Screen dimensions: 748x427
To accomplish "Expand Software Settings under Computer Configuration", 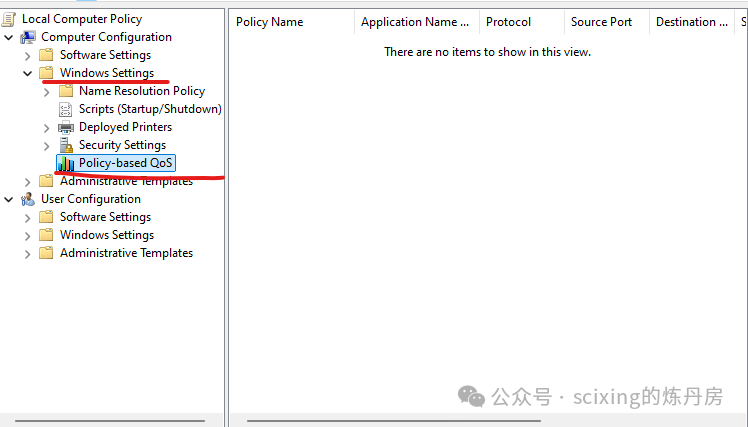I will [28, 56].
